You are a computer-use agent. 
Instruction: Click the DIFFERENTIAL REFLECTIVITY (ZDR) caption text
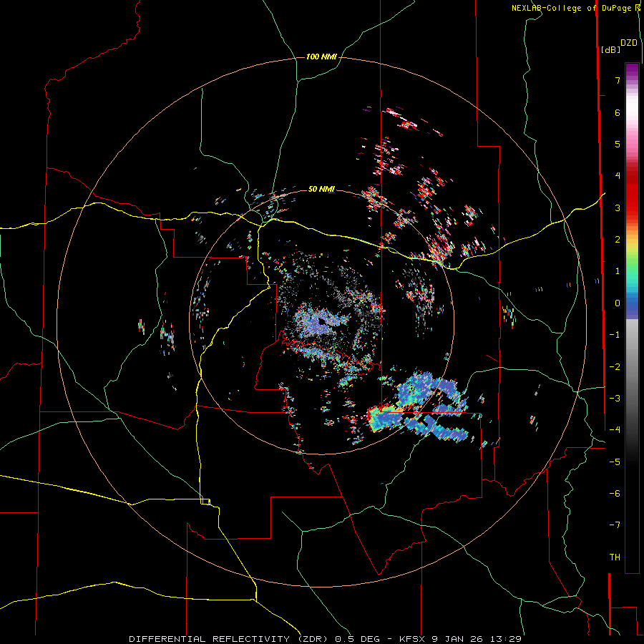click(228, 639)
